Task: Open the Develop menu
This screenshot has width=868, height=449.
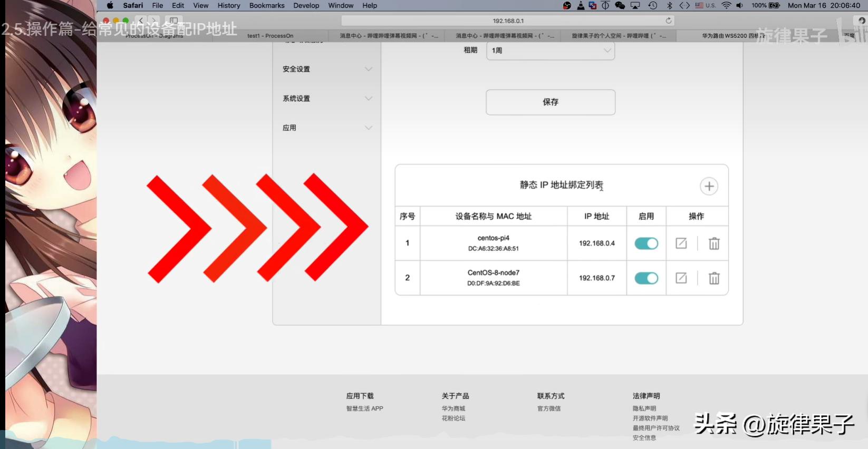Action: 306,5
